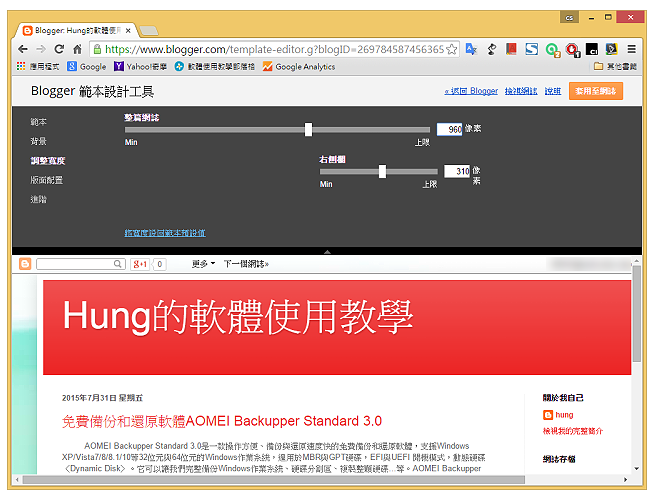Click the Google Translate extension icon

coord(471,49)
